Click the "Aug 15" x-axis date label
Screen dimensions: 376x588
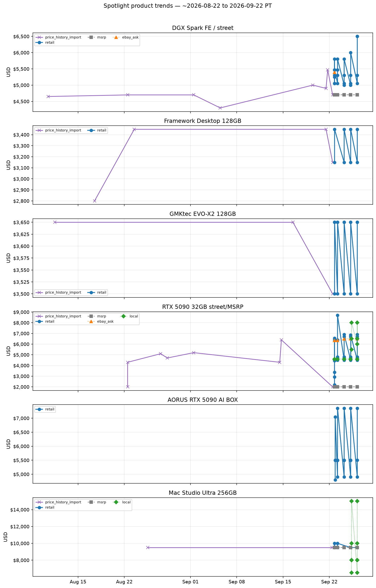tap(78, 582)
